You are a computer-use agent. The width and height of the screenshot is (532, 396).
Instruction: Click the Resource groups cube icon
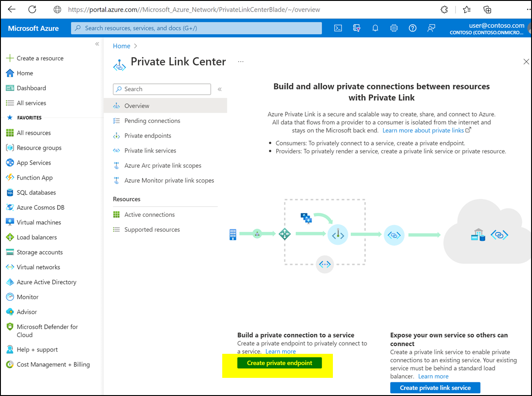pos(10,147)
